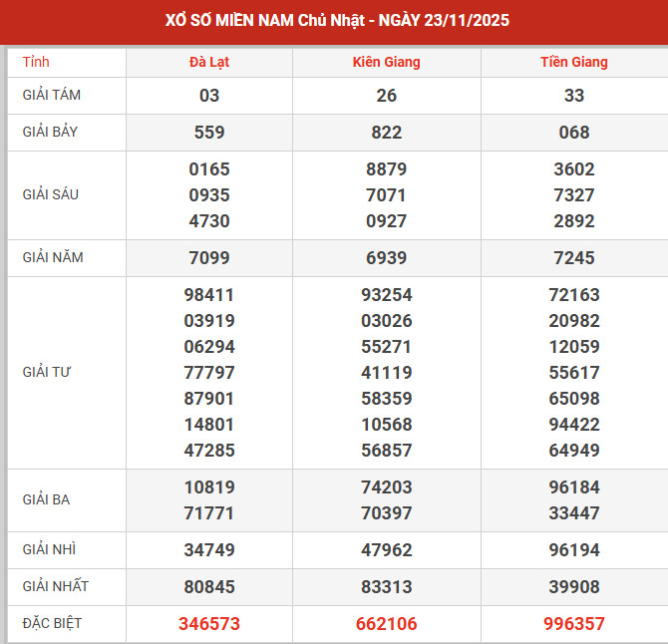668x644 pixels.
Task: Select the Tỉnh header cell
Action: [35, 62]
